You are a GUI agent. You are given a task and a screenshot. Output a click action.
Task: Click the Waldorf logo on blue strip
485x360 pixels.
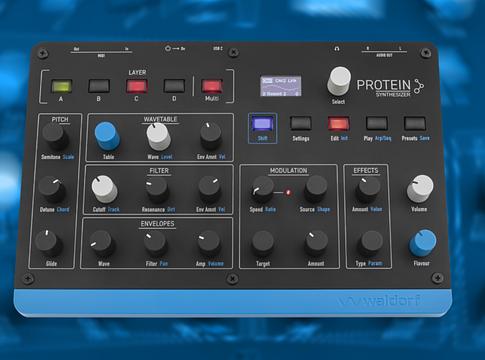[379, 301]
